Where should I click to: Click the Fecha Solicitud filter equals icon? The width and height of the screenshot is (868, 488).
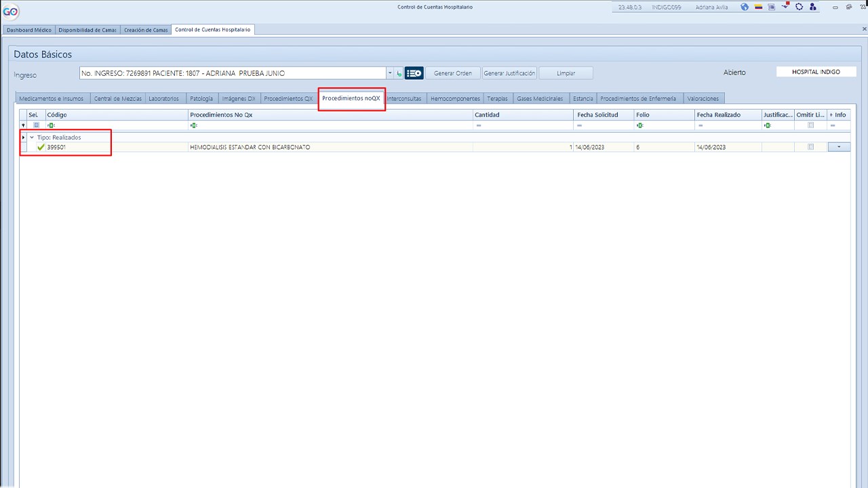(580, 125)
